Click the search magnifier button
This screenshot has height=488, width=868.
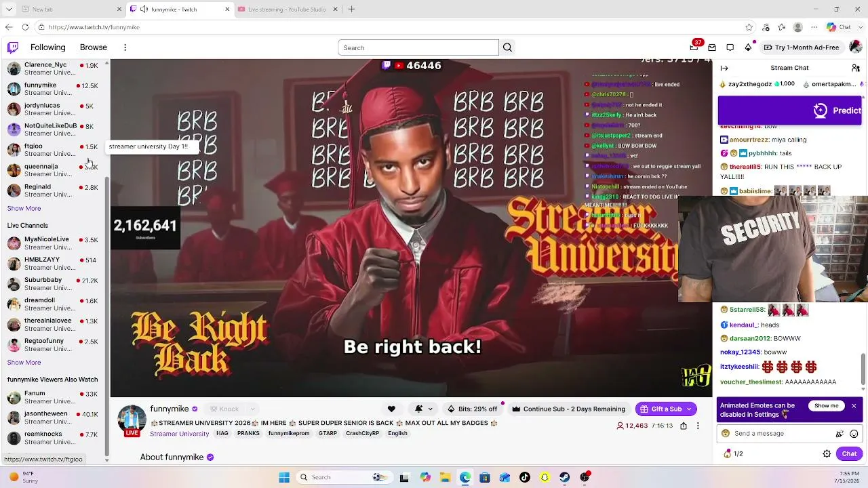pyautogui.click(x=507, y=47)
